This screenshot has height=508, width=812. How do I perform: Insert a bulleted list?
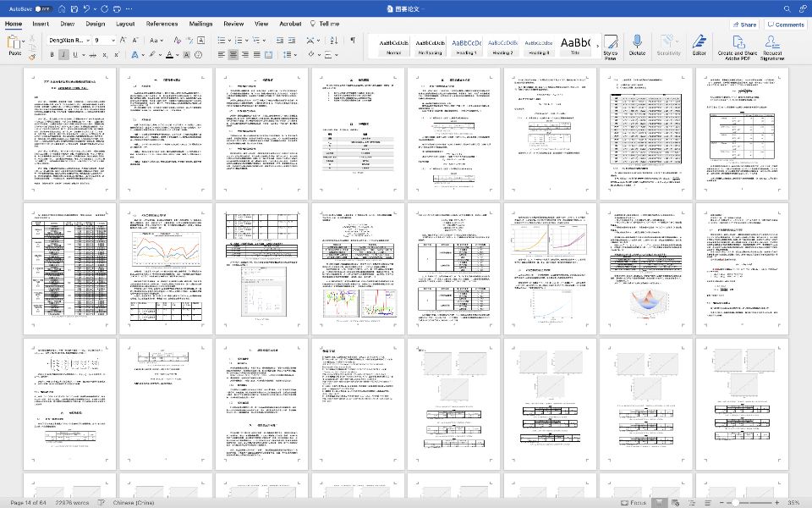pos(222,41)
